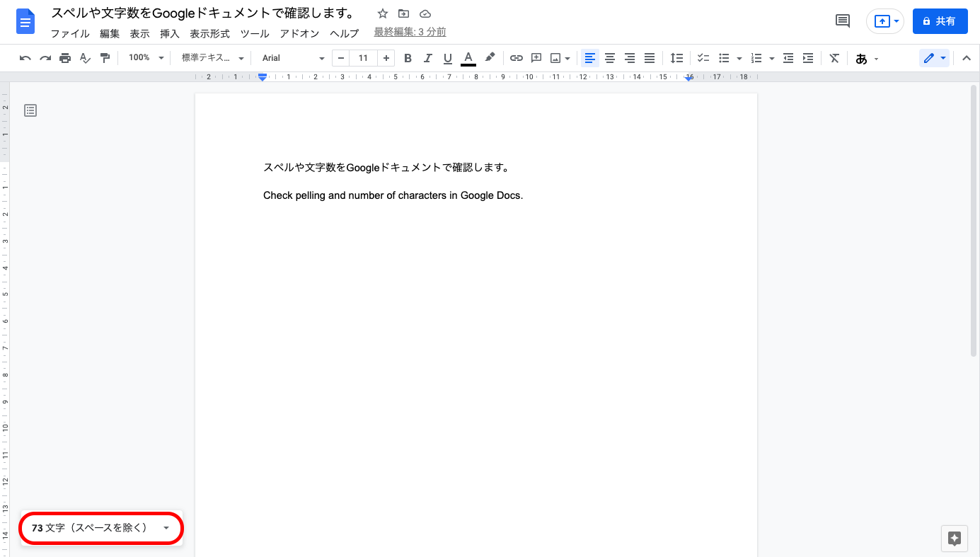Toggle bold formatting
Viewport: 980px width, 557px height.
(408, 58)
